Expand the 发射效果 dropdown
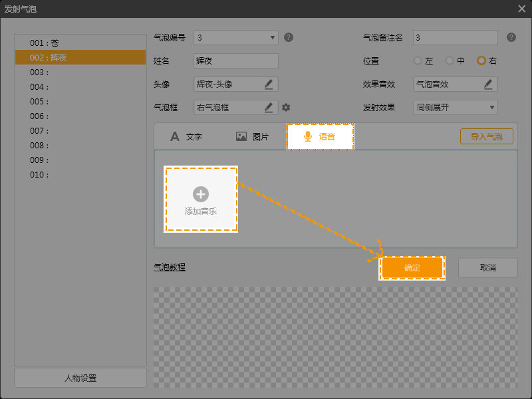 (x=455, y=107)
